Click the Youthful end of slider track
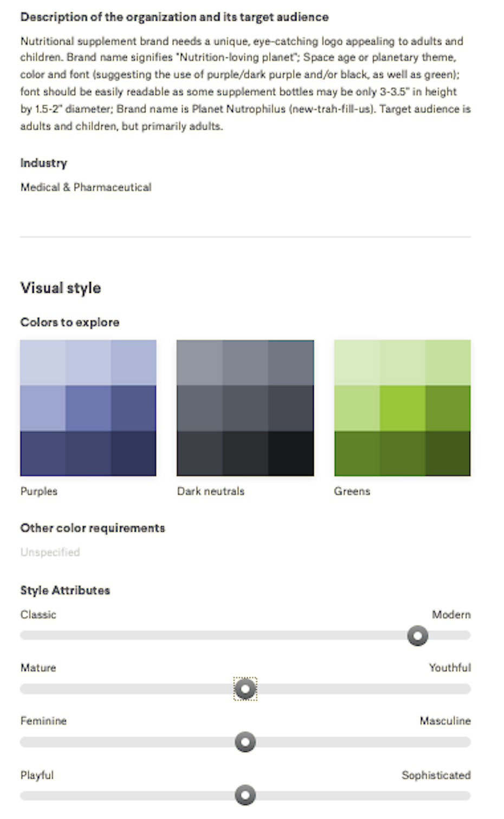Screen dimensions: 504x819 [463, 689]
